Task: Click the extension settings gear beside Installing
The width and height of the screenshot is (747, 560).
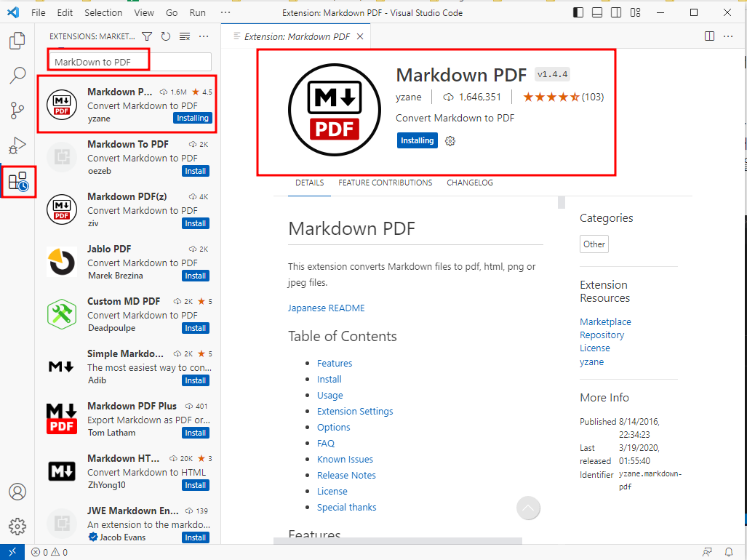Action: click(450, 141)
